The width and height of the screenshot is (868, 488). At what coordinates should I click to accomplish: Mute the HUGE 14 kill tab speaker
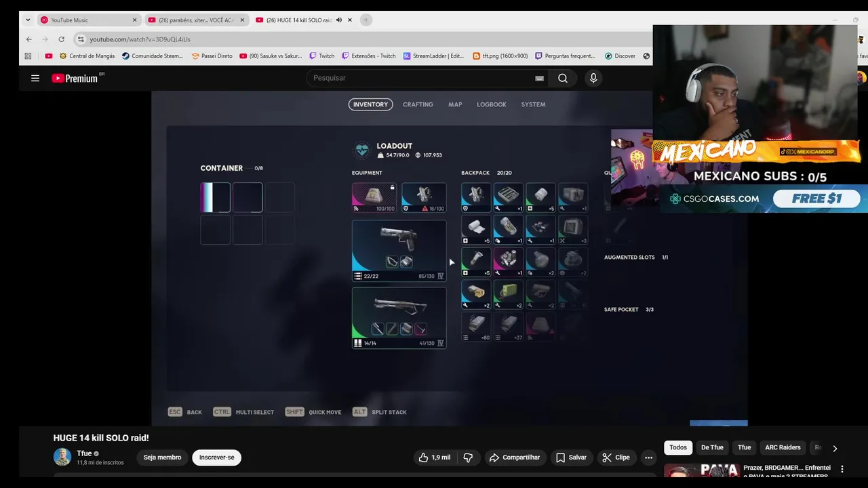[339, 20]
